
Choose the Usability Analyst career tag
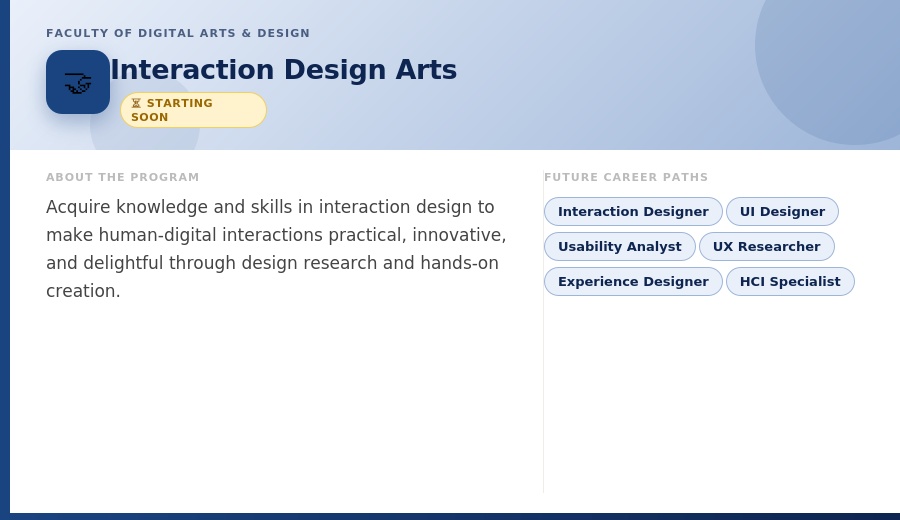point(620,247)
